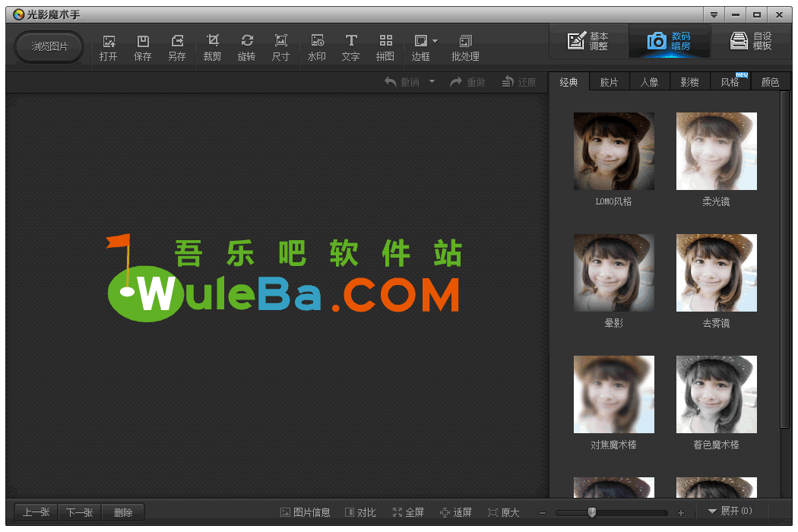Expand the 展开 panel at bottom right
Screen dimensions: 798x532
click(730, 511)
